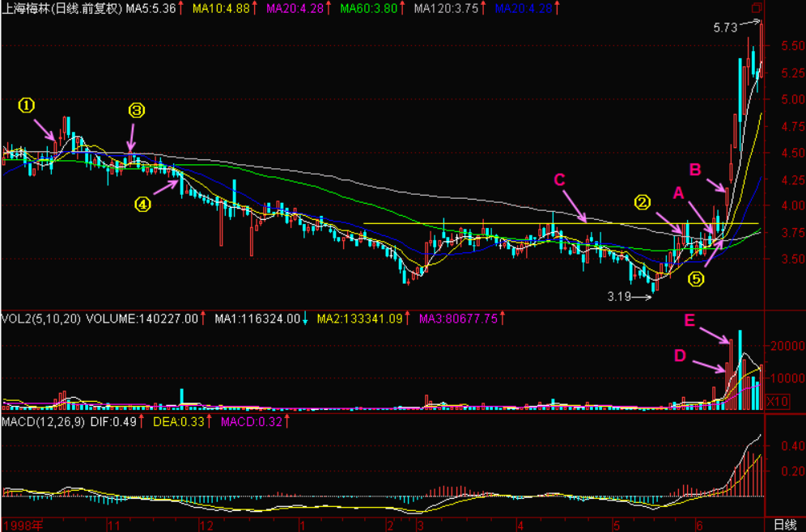Click the pink letter D volume annotation
The height and width of the screenshot is (532, 806).
[x=680, y=354]
